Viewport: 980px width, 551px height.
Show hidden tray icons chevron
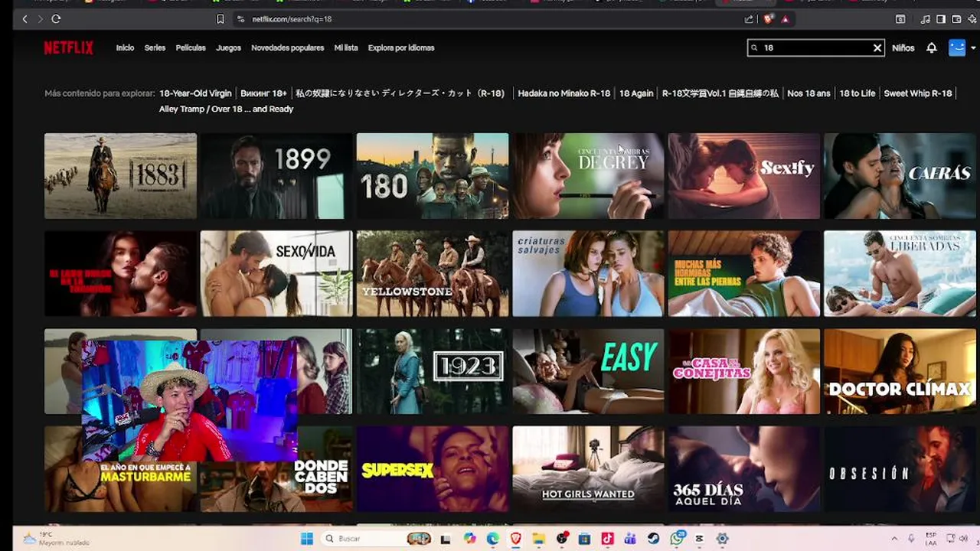893,539
